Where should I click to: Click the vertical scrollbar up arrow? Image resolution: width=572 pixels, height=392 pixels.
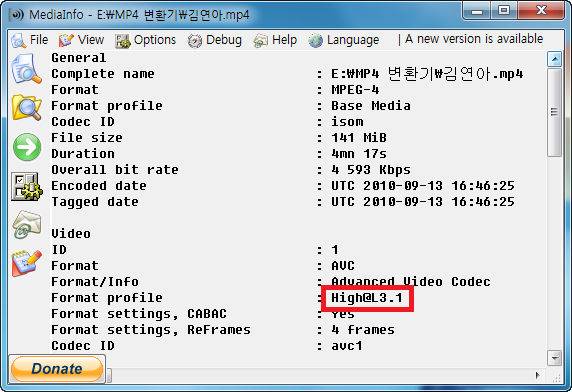(x=554, y=59)
